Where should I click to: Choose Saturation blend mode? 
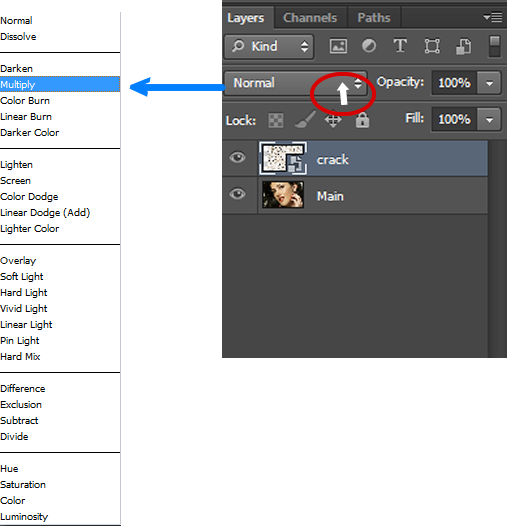(x=23, y=485)
